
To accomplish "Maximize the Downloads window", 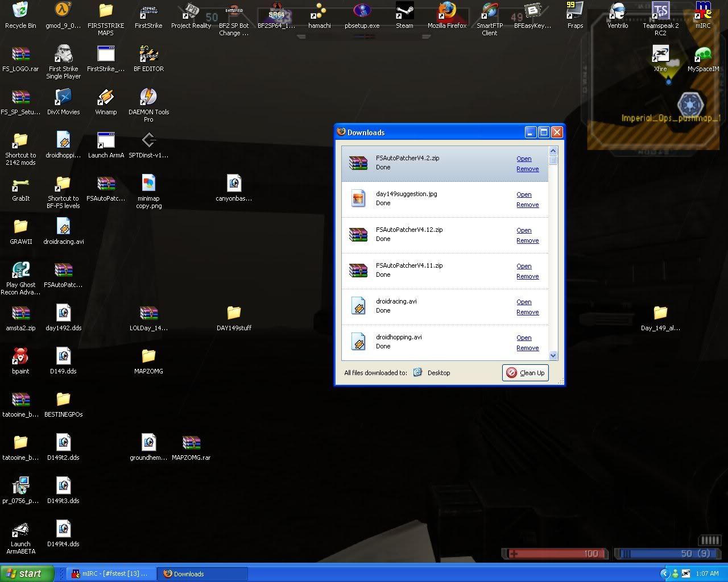I will click(x=544, y=132).
